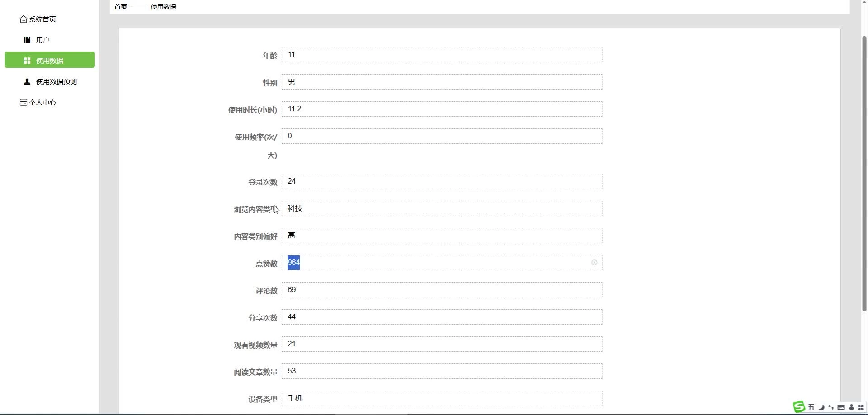
Task: Click the person icon beside 使用数据预测
Action: 27,81
